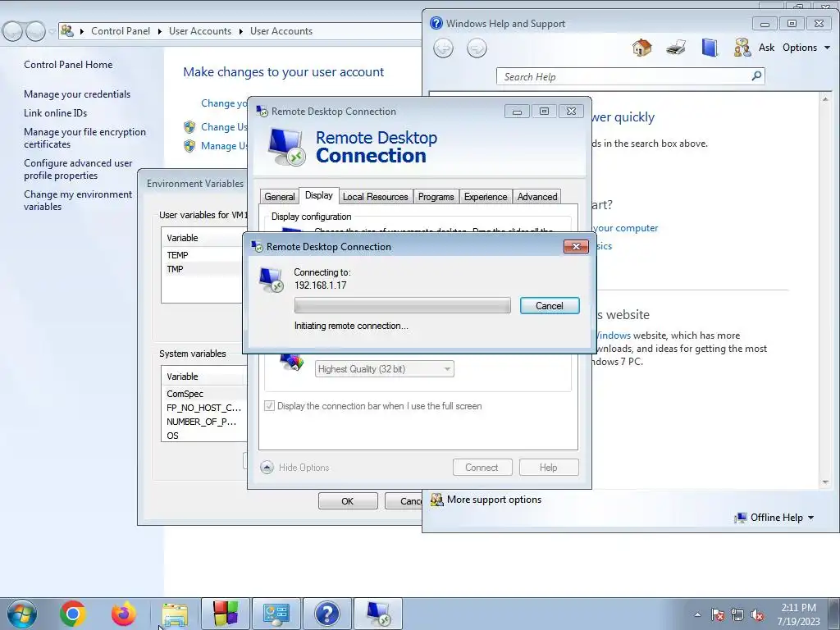
Task: Close the connecting progress dialog
Action: tap(576, 246)
